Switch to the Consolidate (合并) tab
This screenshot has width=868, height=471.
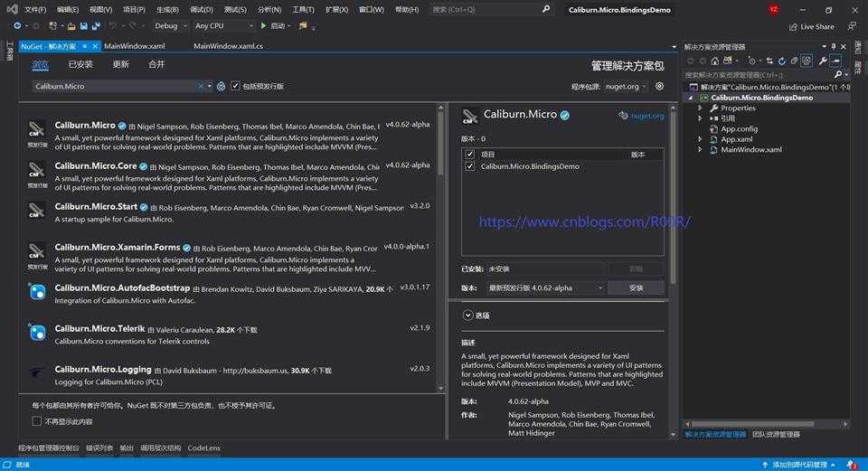point(156,65)
